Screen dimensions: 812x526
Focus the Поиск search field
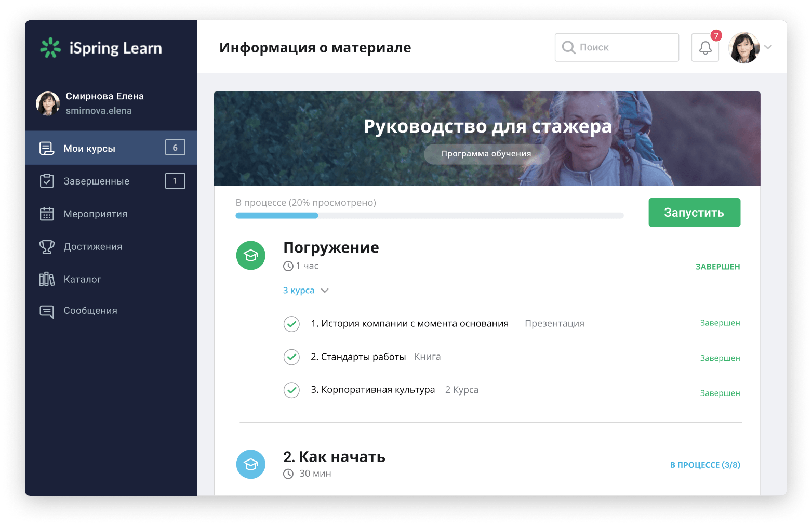pos(617,47)
